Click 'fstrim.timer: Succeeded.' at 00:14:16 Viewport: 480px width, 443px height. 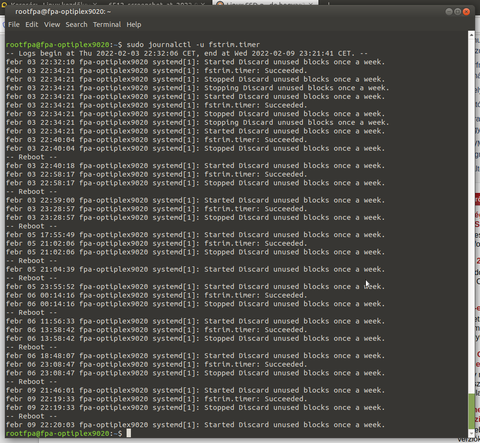(255, 295)
